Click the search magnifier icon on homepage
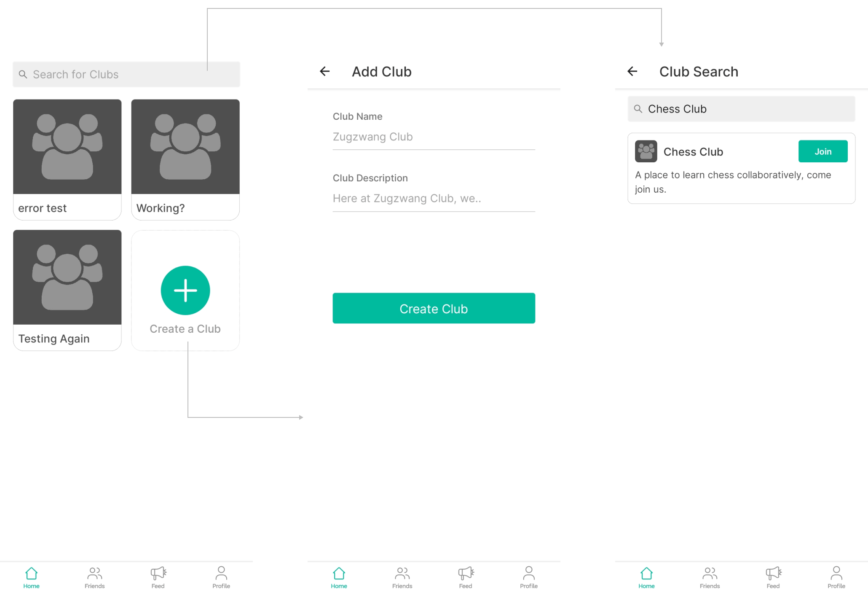This screenshot has height=592, width=868. point(24,74)
